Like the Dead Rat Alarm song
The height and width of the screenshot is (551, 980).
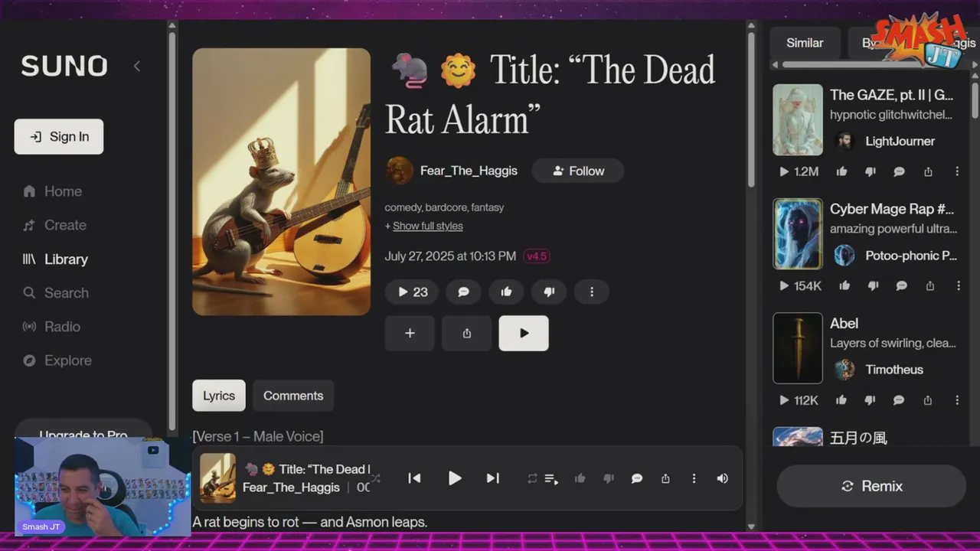pos(506,292)
